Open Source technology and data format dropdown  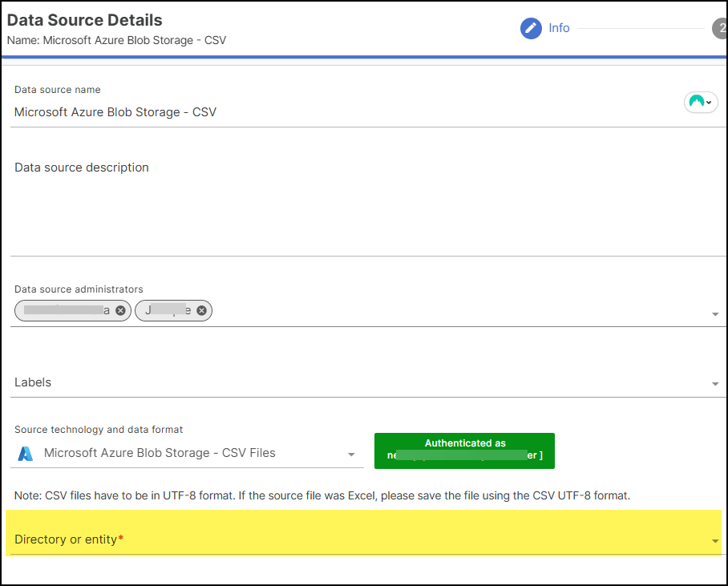187,453
